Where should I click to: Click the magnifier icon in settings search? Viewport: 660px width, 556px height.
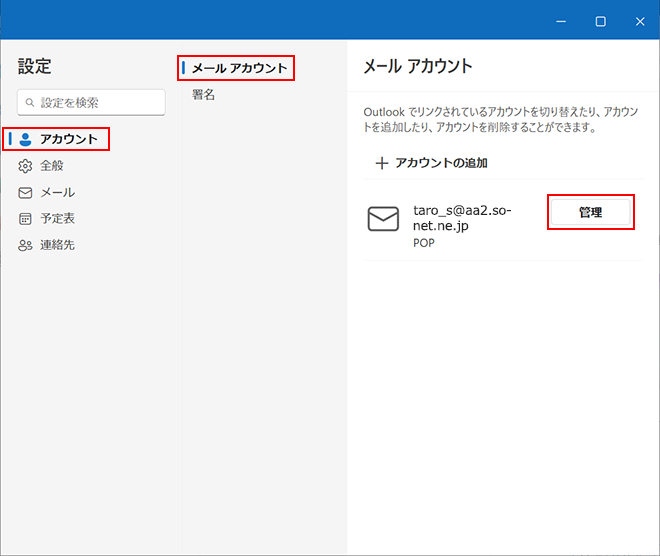point(31,103)
